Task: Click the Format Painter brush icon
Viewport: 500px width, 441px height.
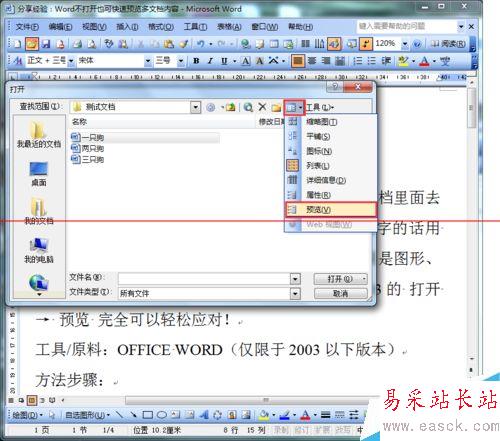Action: (183, 44)
